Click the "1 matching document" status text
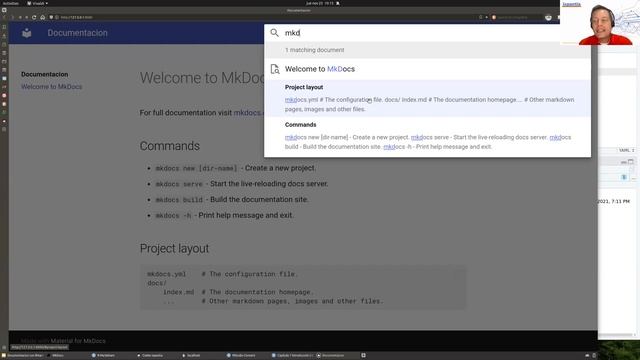This screenshot has width=640, height=360. click(x=314, y=50)
